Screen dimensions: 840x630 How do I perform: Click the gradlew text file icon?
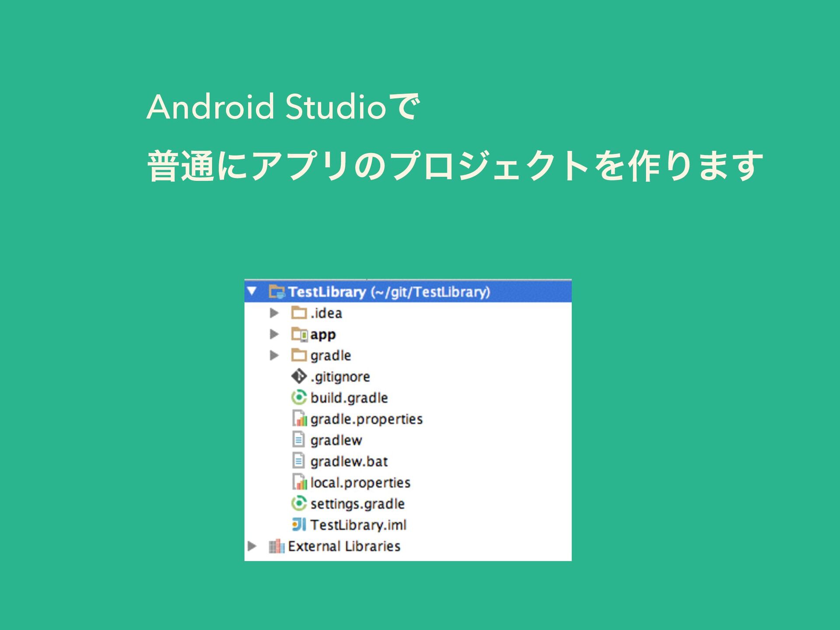pos(298,439)
